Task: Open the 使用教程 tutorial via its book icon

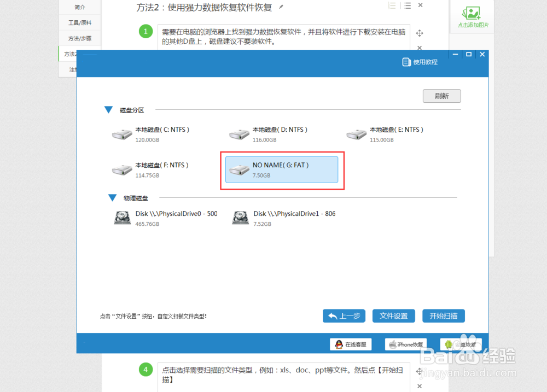Action: point(405,62)
